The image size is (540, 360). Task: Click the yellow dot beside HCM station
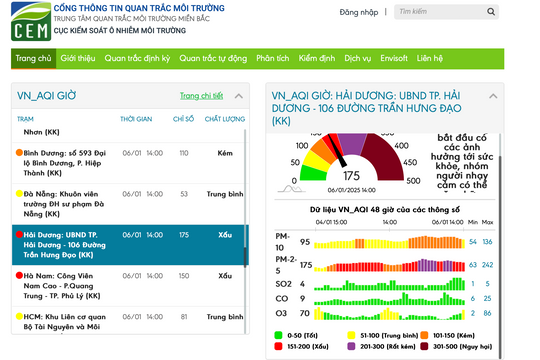tap(19, 316)
